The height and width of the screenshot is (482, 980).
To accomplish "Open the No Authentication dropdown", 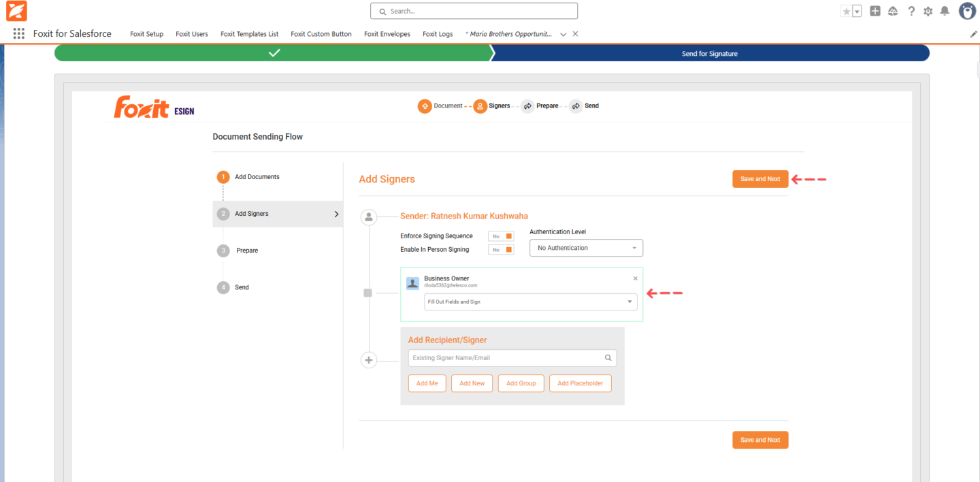I will pyautogui.click(x=586, y=248).
